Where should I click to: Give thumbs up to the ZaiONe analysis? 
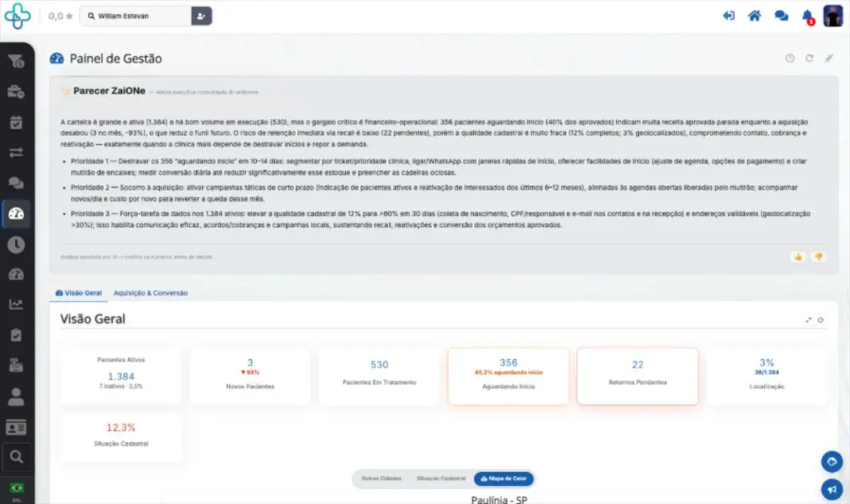tap(798, 256)
